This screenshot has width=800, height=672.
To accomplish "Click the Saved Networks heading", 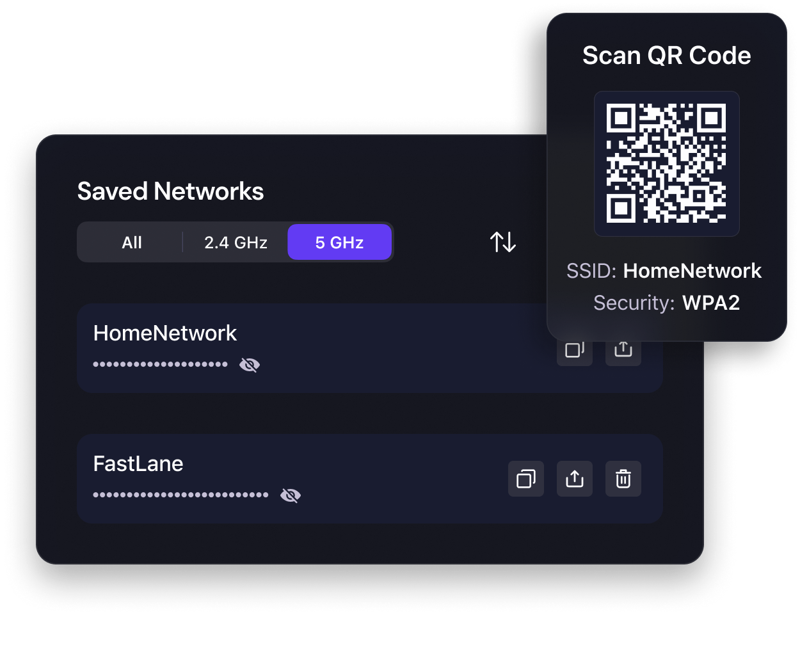I will pyautogui.click(x=170, y=191).
